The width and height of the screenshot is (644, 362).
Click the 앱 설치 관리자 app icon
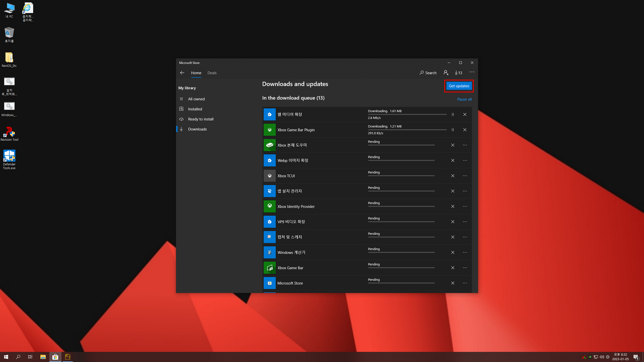tap(270, 191)
